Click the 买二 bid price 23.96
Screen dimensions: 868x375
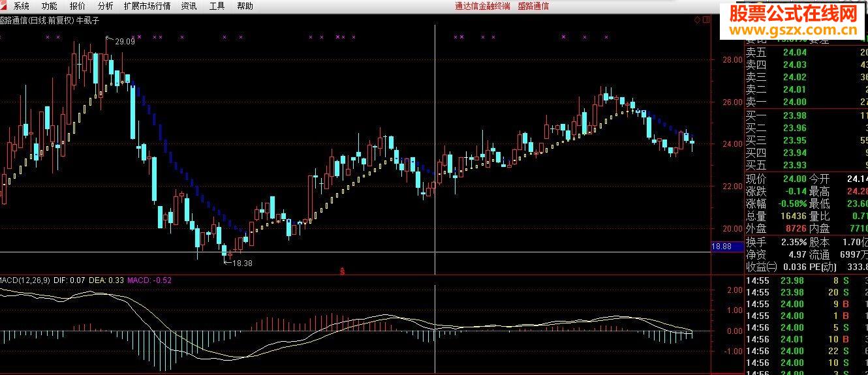[x=795, y=128]
